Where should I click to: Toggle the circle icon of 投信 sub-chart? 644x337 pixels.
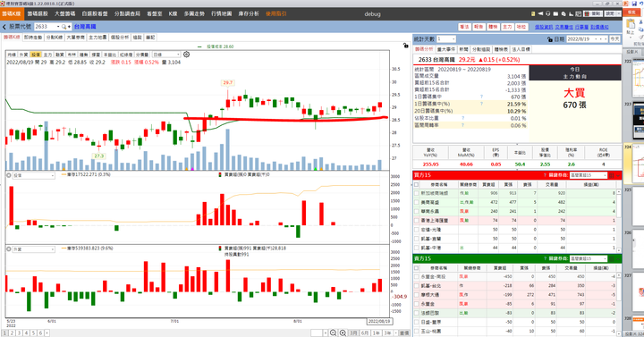click(8, 175)
